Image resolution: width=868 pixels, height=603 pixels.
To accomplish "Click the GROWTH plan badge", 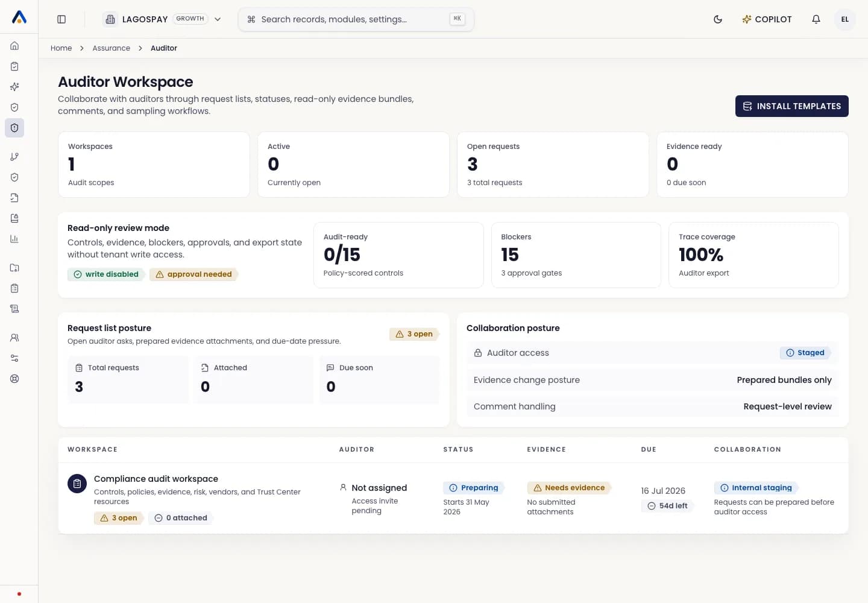I will coord(190,19).
